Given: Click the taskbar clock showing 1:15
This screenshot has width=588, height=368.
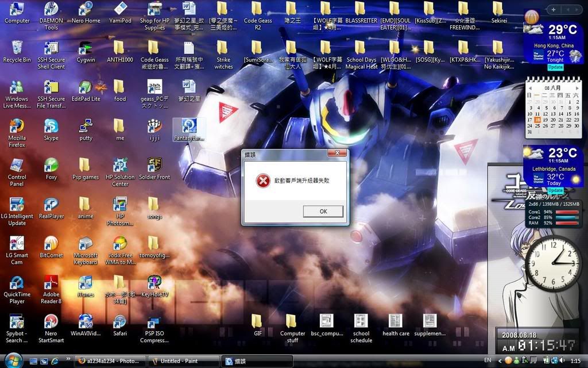Looking at the screenshot, I should click(x=575, y=361).
